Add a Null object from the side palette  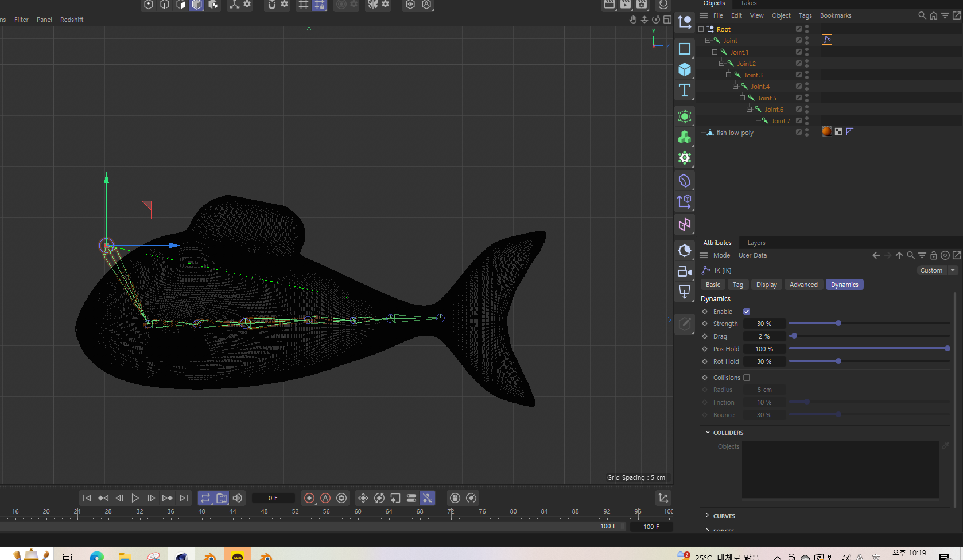pos(685,22)
